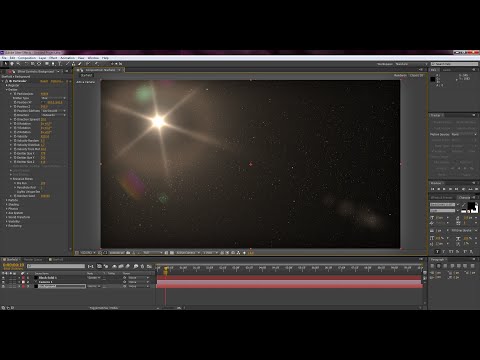Click the Paragraph align left icon
480x360 pixels.
point(433,266)
